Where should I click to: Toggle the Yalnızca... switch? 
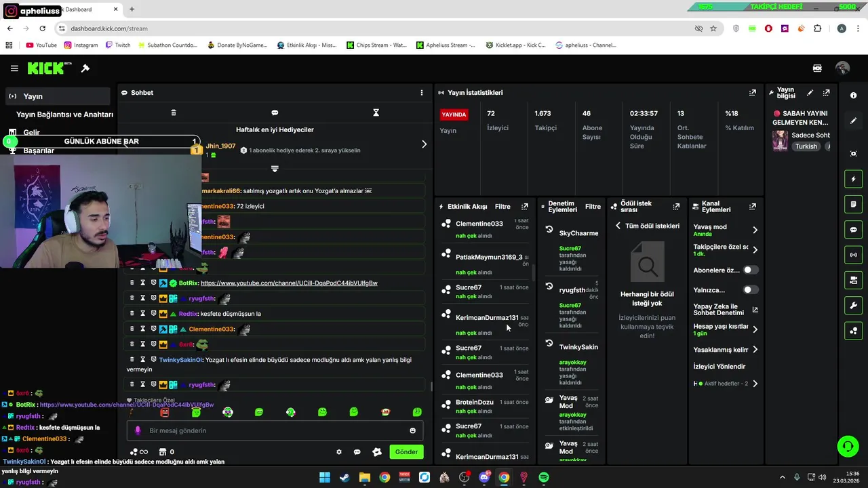[751, 289]
